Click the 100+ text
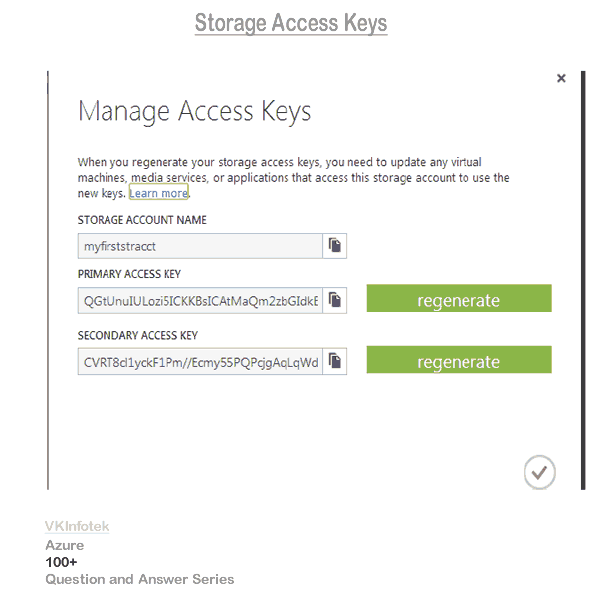Image resolution: width=600 pixels, height=600 pixels. tap(61, 562)
